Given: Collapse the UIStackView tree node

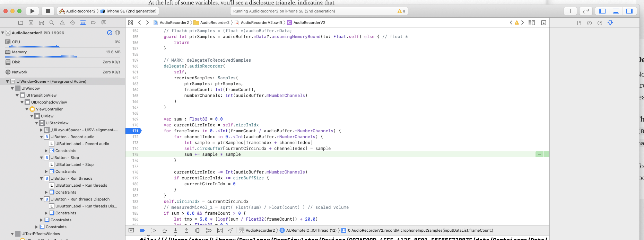Looking at the screenshot, I should [x=37, y=123].
